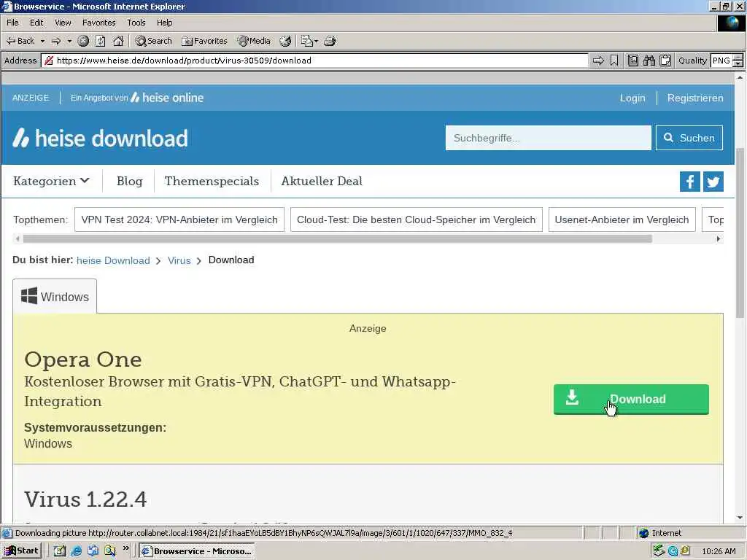Click the Topthemen horizontal scrollbar thumb
Viewport: 747px width, 560px height.
click(337, 238)
